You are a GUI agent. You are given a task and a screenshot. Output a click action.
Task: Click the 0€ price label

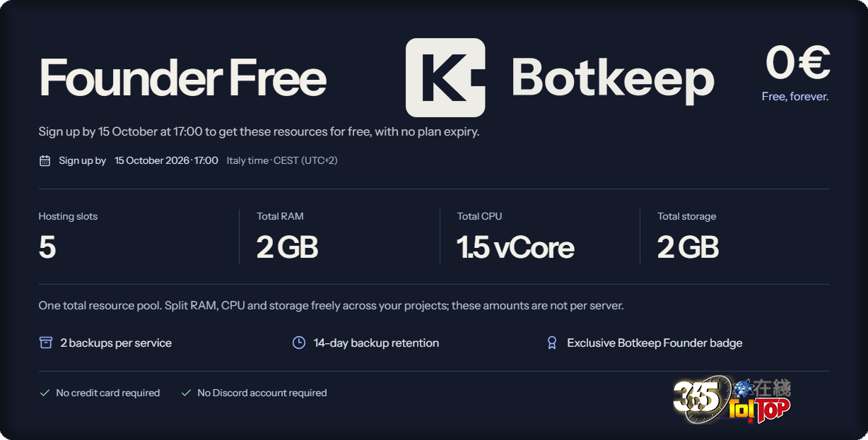point(797,63)
